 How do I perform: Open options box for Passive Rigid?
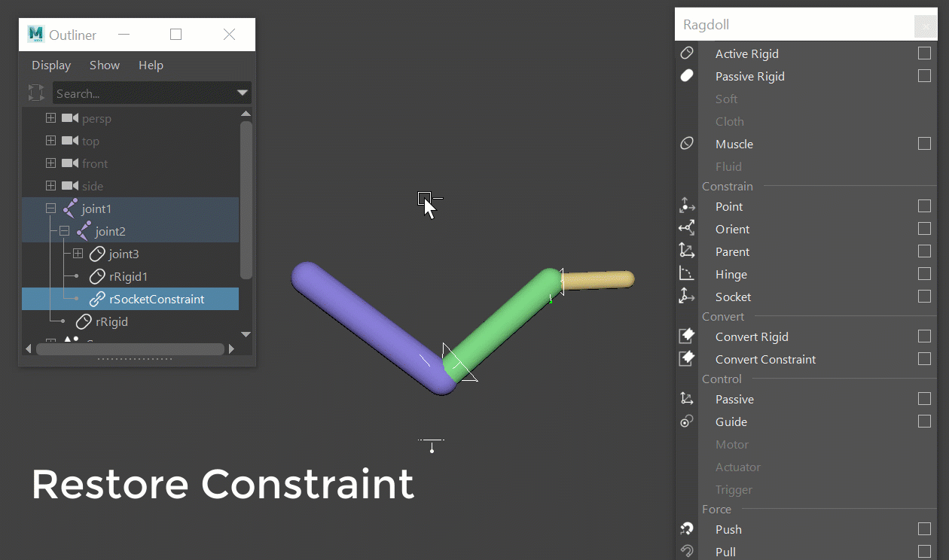coord(924,76)
